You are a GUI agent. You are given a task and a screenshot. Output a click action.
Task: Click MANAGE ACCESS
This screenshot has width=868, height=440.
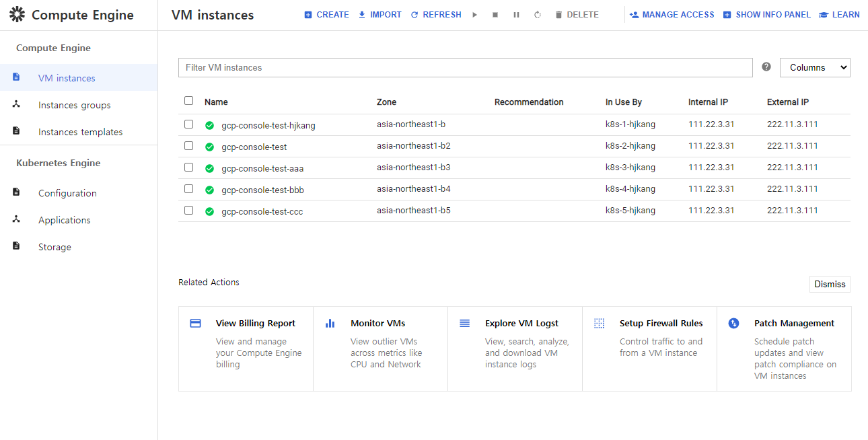(x=672, y=15)
